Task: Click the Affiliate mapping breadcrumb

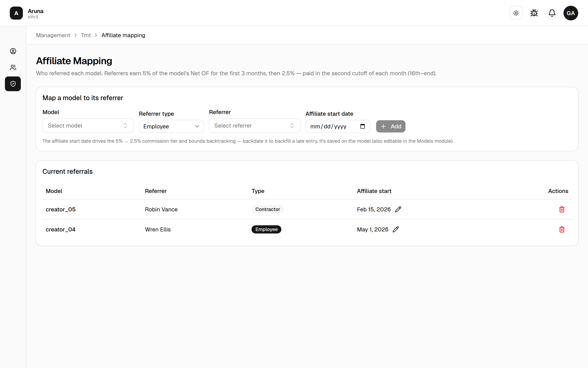Action: (123, 35)
